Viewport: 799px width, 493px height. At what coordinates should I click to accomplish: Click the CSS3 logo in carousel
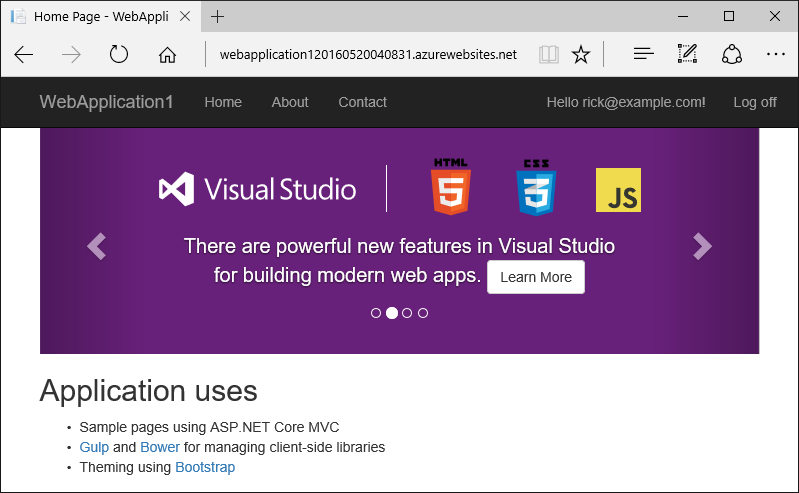(x=536, y=187)
